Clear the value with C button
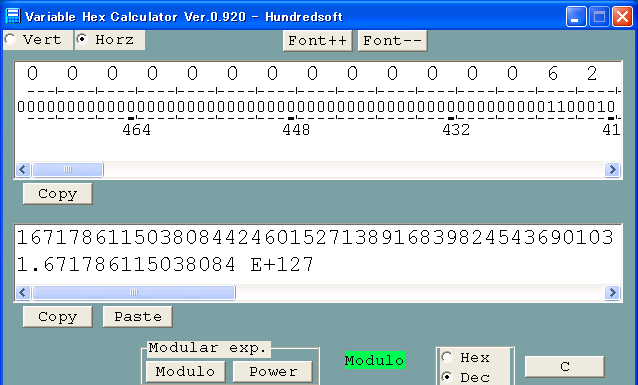638x385 pixels. (565, 367)
